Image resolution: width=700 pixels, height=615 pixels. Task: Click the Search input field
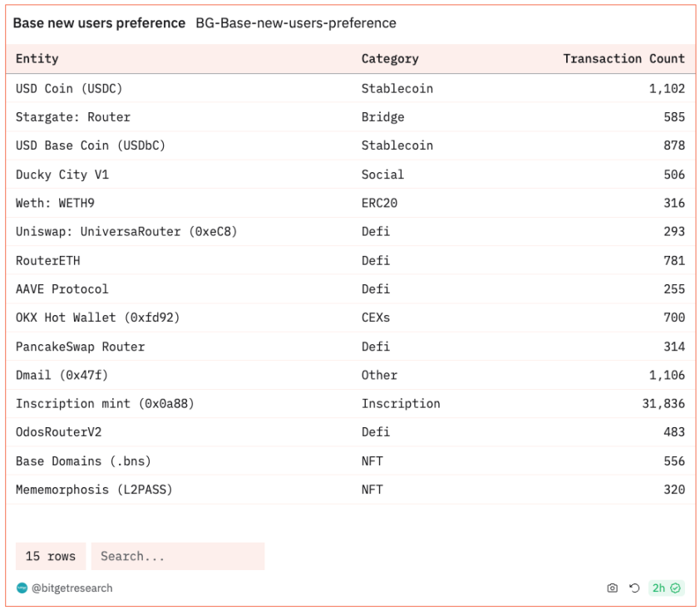pyautogui.click(x=178, y=556)
